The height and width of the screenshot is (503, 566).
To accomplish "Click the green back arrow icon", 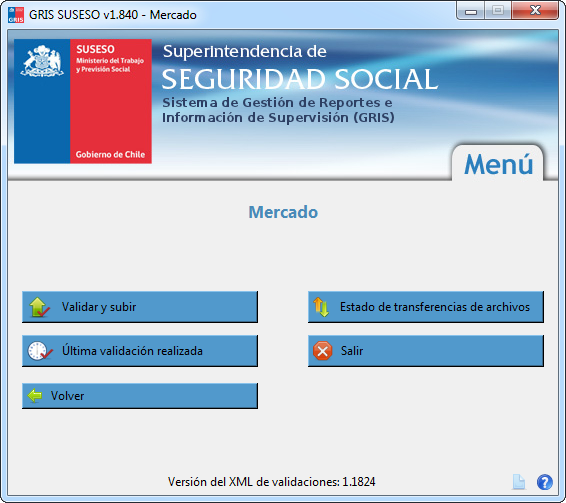I will click(x=35, y=396).
